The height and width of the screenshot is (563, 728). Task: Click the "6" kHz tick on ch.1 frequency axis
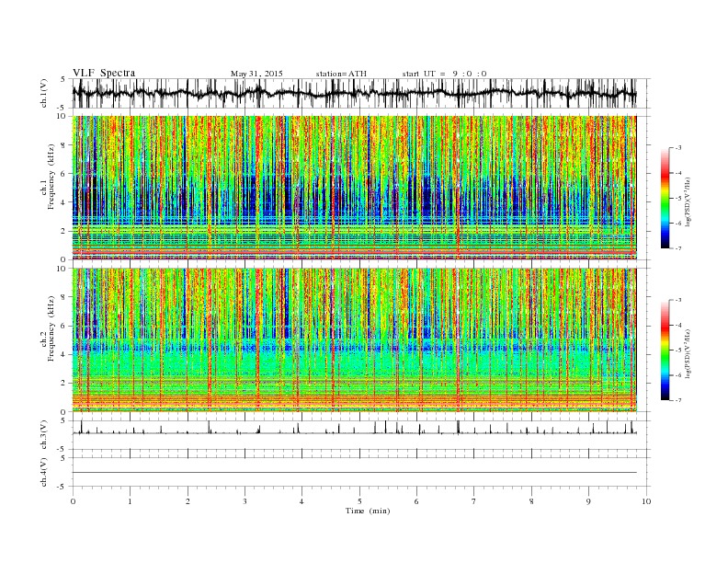coord(63,174)
